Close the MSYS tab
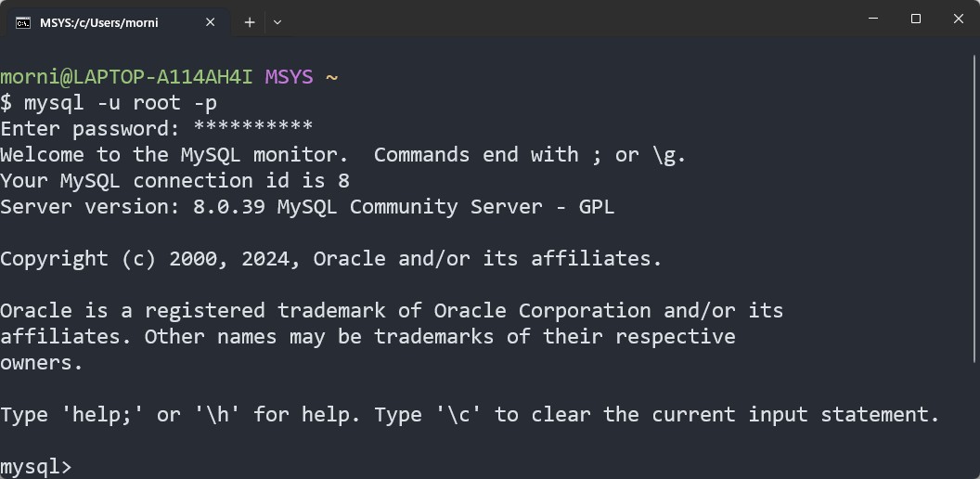Viewport: 980px width, 479px height. (x=211, y=22)
